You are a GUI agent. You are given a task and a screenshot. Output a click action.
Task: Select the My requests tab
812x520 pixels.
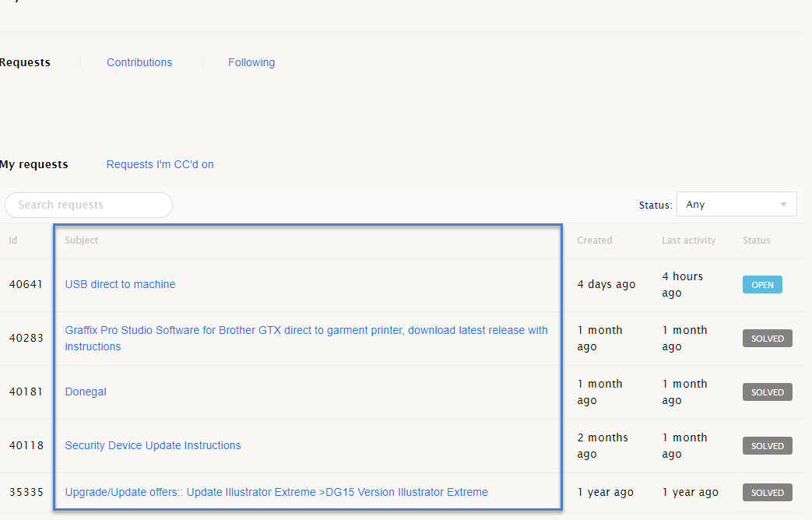click(x=33, y=165)
